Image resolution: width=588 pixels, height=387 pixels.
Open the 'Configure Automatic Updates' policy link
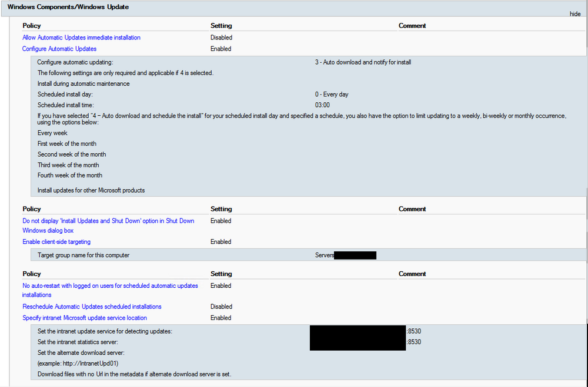59,49
